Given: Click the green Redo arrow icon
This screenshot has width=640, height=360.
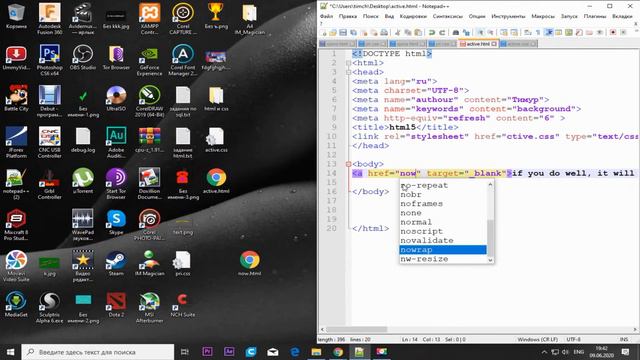Looking at the screenshot, I should click(442, 32).
